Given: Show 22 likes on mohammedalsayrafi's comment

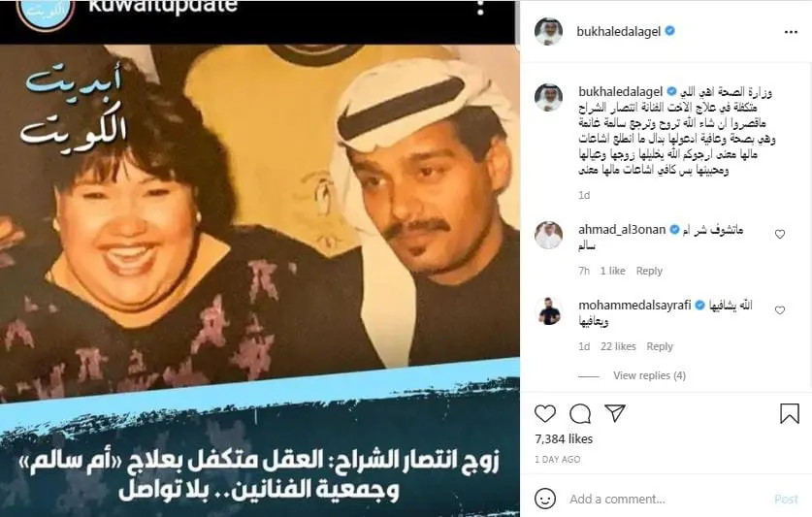Looking at the screenshot, I should point(618,346).
